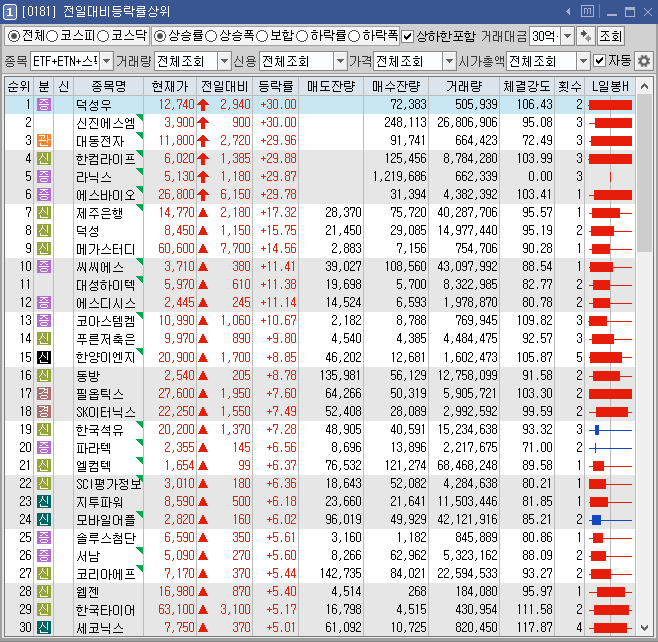Click the scroll down arrow of the table
Viewport: 658px width, 642px height.
[x=644, y=627]
